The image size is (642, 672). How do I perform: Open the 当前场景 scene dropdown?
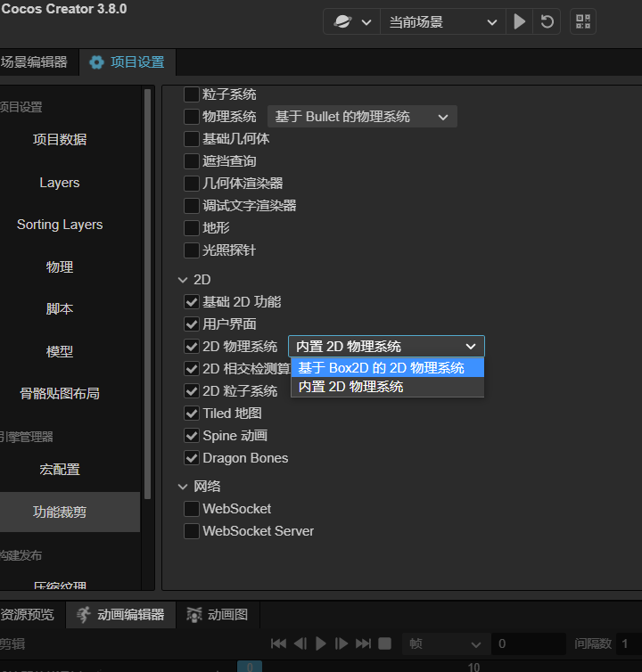[x=443, y=22]
